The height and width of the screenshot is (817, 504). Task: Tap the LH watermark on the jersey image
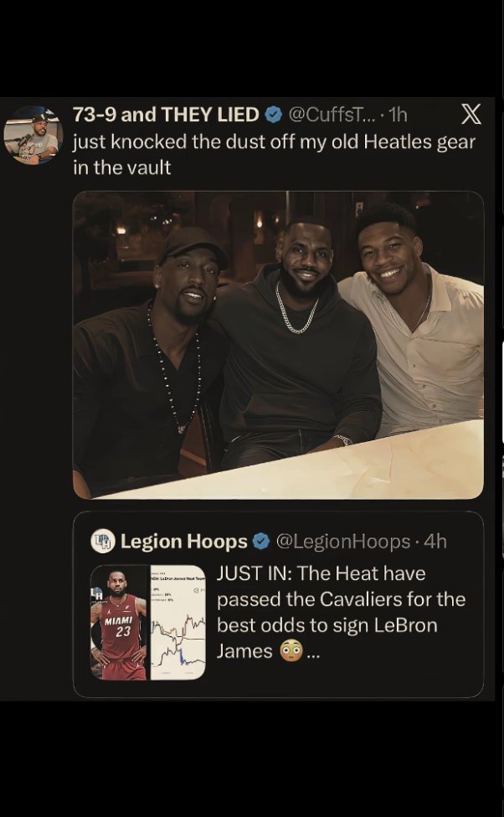(x=97, y=593)
